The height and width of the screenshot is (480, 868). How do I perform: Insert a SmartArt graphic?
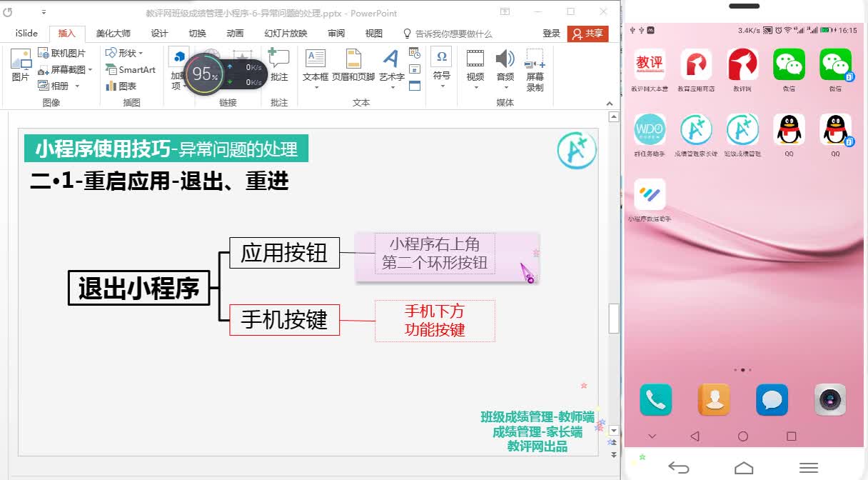pyautogui.click(x=131, y=71)
